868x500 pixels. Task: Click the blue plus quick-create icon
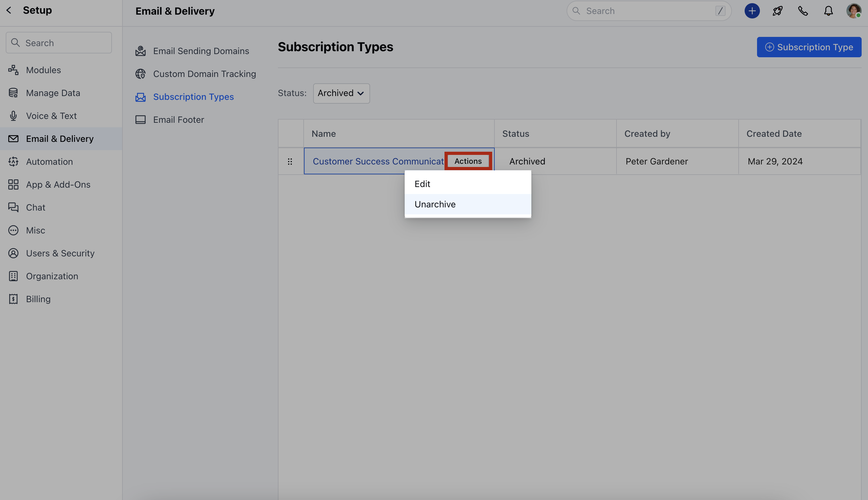752,11
